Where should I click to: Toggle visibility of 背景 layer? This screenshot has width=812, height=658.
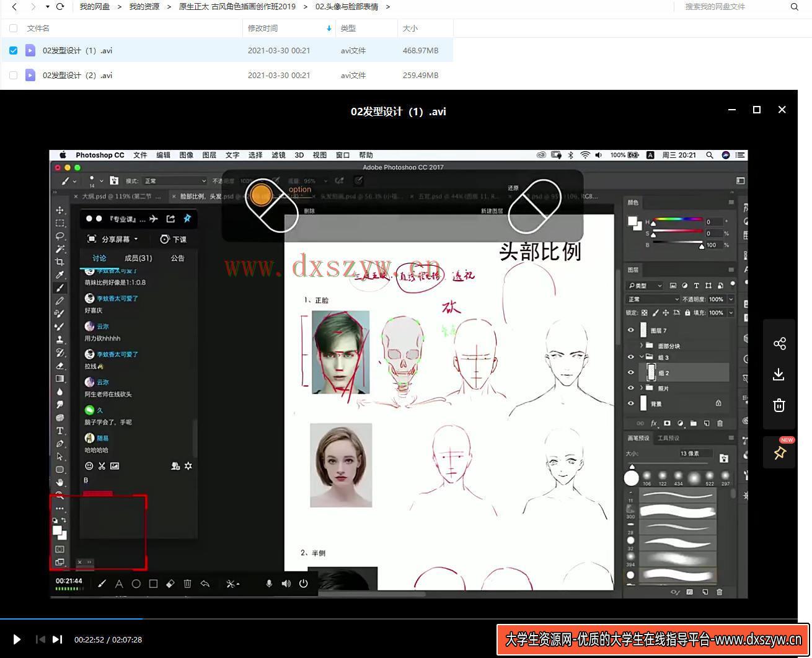[x=631, y=403]
